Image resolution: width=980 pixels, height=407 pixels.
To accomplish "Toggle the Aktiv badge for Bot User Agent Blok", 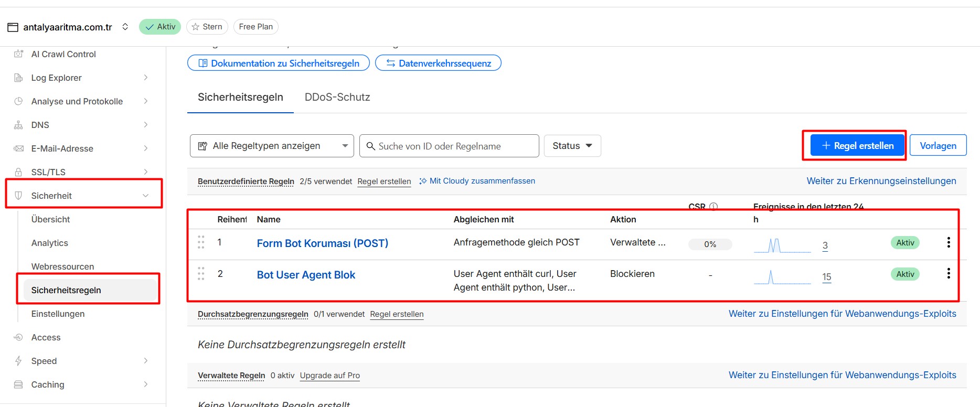I will 905,274.
